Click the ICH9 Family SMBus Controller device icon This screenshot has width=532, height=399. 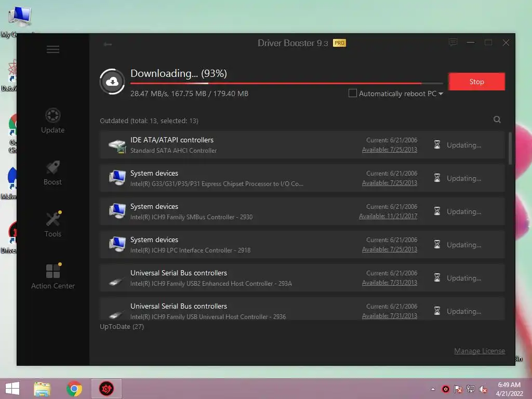click(117, 211)
